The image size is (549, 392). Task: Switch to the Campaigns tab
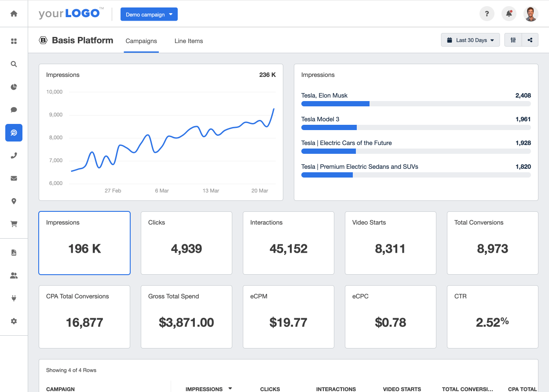141,41
